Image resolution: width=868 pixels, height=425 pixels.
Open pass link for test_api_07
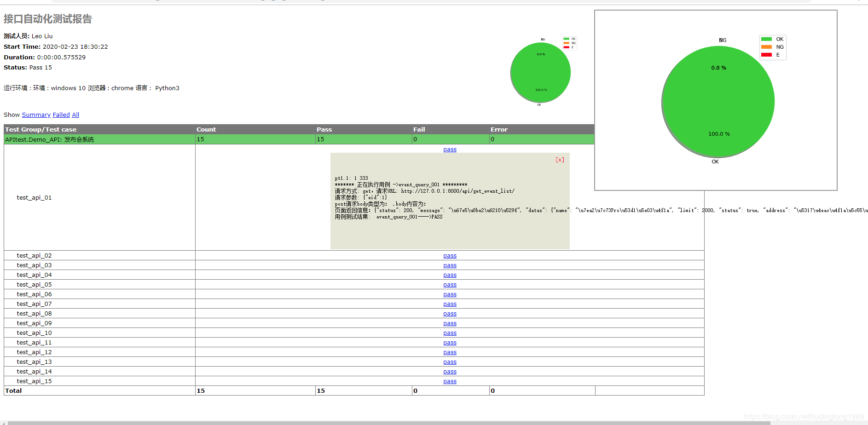click(x=450, y=304)
